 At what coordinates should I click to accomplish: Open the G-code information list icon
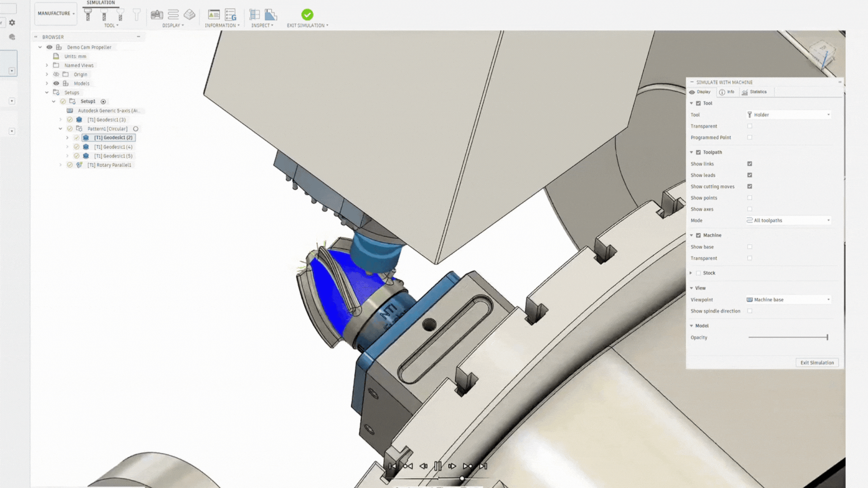click(231, 15)
